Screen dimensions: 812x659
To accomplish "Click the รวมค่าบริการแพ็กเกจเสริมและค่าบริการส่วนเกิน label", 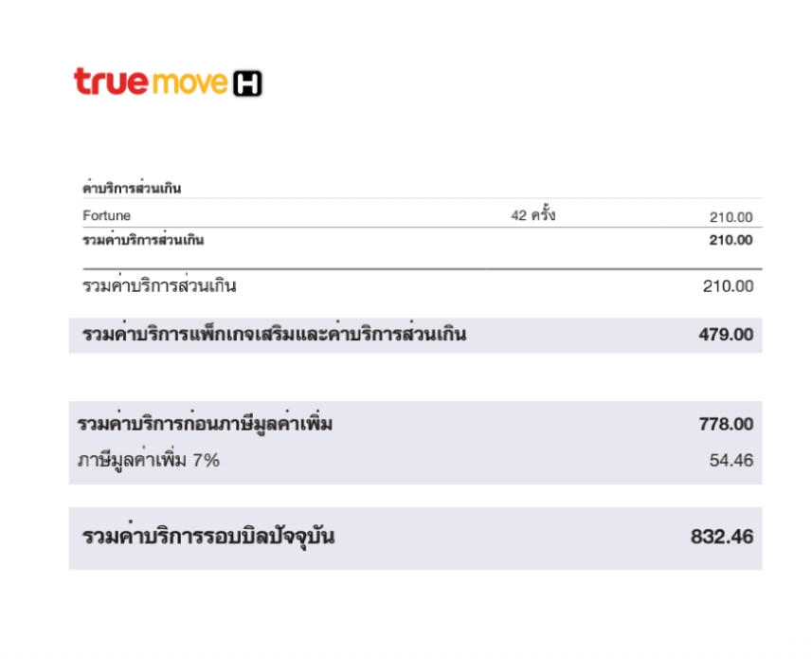I will [x=275, y=335].
